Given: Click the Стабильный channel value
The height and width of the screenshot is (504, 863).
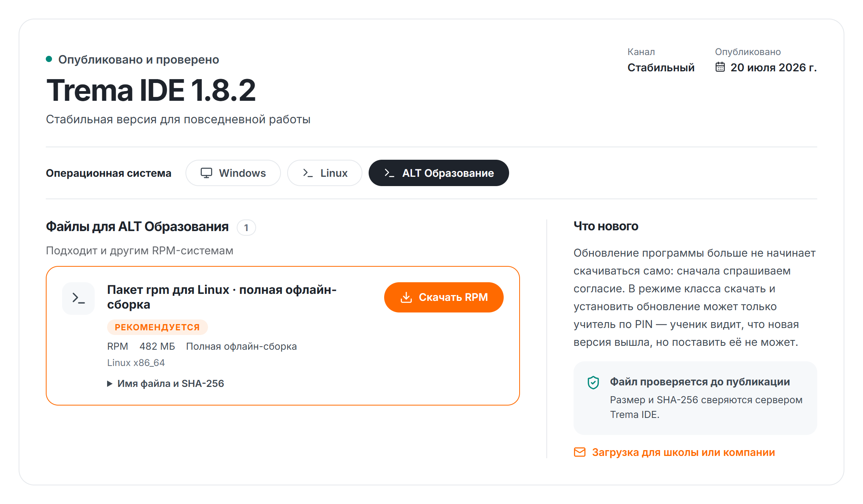Looking at the screenshot, I should point(661,67).
